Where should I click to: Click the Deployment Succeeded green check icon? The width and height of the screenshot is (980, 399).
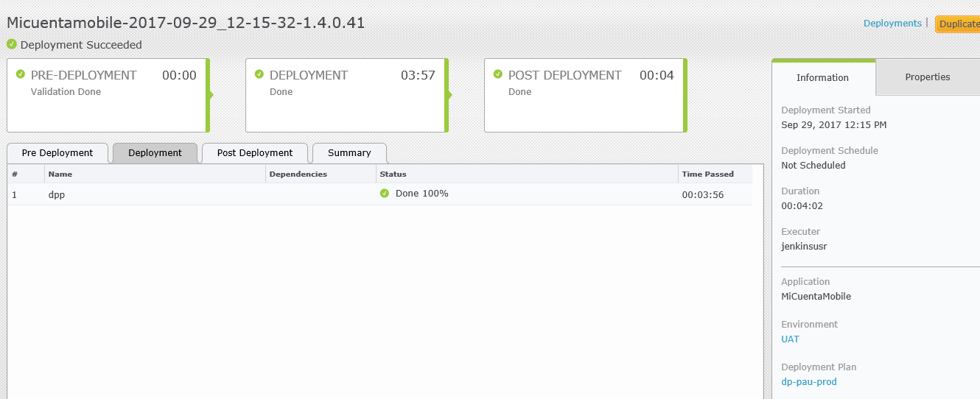[x=12, y=44]
